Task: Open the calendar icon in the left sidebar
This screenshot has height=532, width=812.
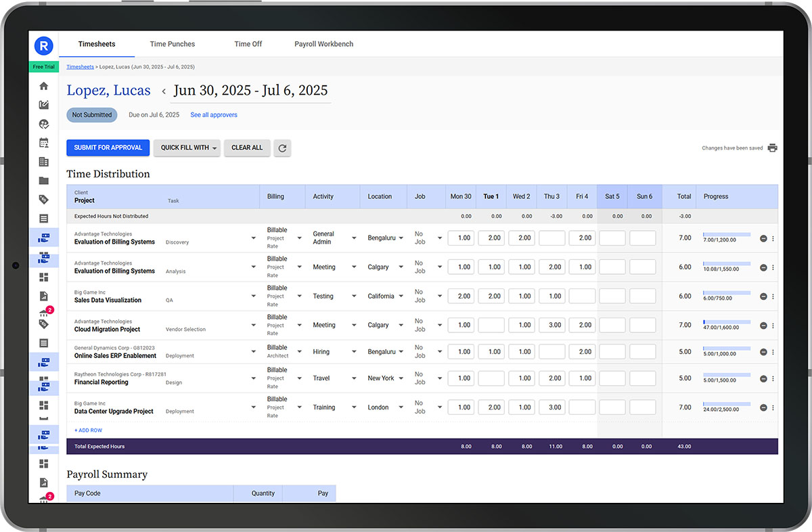Action: coord(43,143)
